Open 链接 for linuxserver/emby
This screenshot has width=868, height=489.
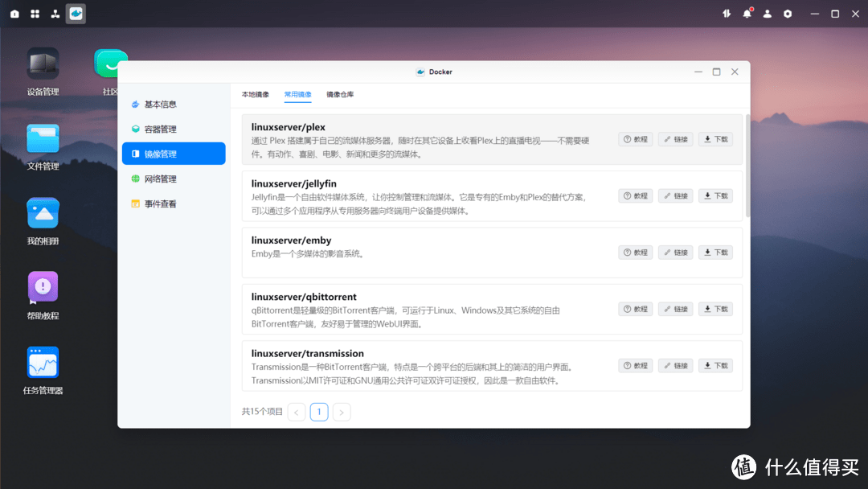tap(675, 253)
